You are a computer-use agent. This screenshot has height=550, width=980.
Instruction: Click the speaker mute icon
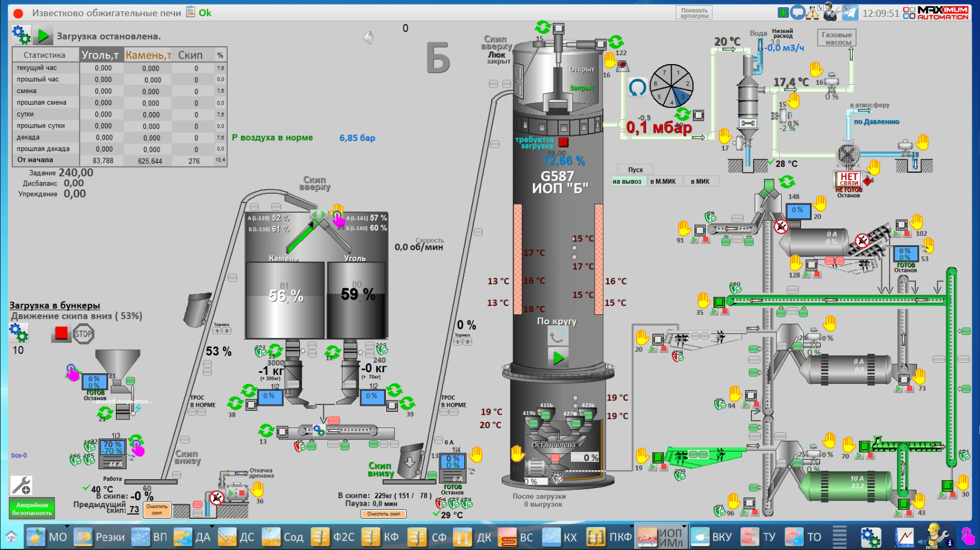coord(368,37)
